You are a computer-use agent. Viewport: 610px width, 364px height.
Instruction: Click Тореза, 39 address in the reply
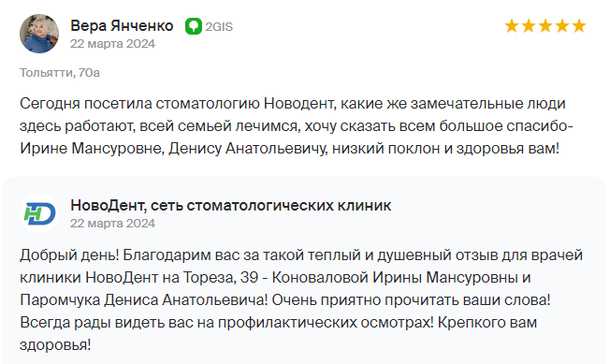coord(221,278)
